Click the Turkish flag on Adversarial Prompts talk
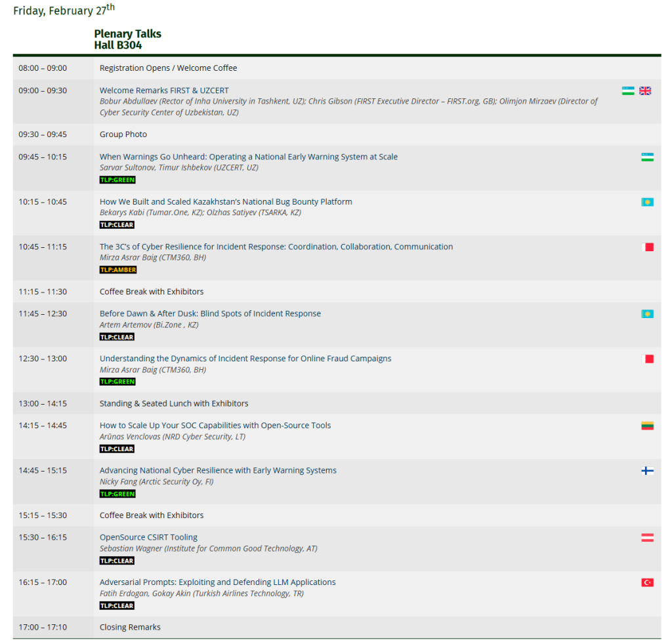Screen dimensions: 672x644 [x=647, y=582]
